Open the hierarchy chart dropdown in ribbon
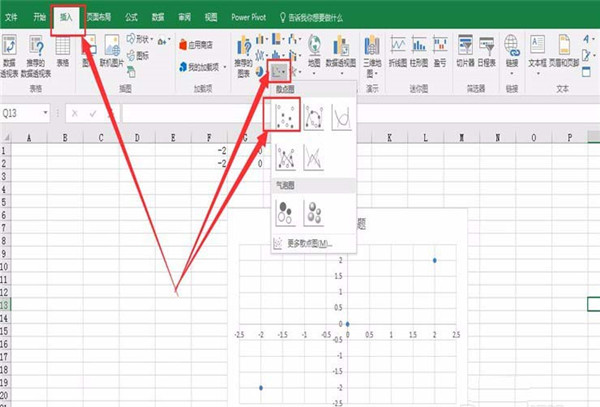This screenshot has height=407, width=600. (x=278, y=39)
